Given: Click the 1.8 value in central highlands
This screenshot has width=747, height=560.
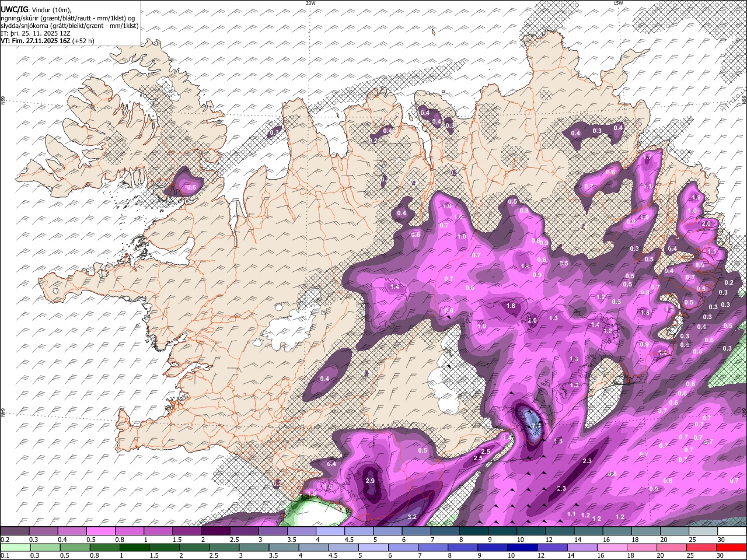Looking at the screenshot, I should coord(511,306).
